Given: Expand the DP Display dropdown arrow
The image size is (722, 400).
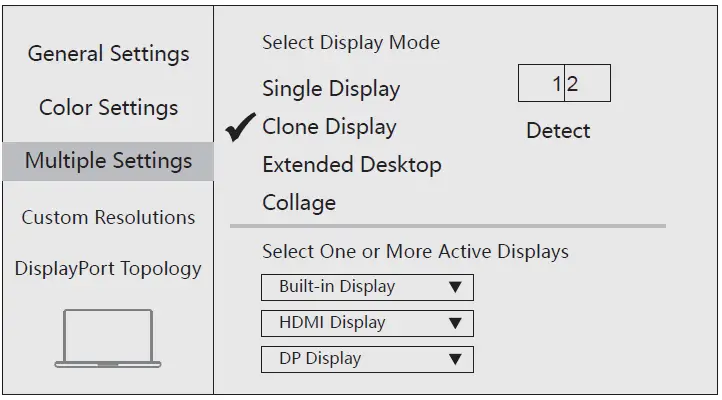Looking at the screenshot, I should tap(455, 359).
